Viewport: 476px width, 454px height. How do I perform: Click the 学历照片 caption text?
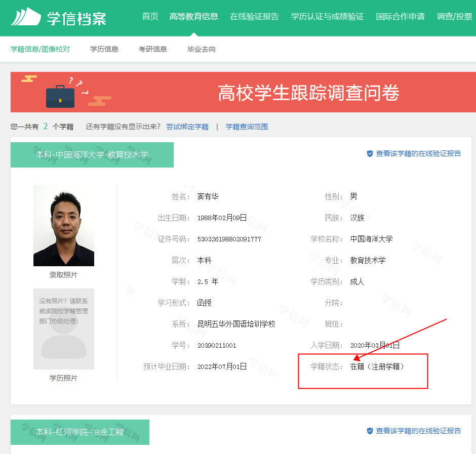coord(63,378)
